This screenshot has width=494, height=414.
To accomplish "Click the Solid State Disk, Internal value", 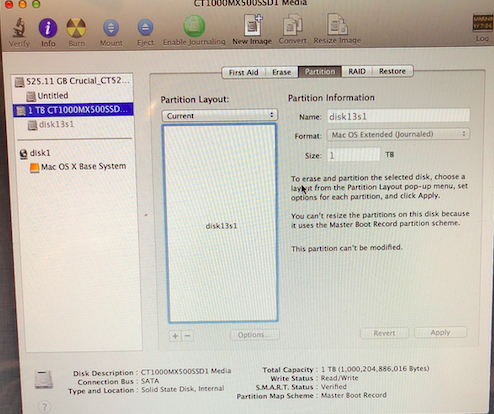I will click(x=183, y=389).
